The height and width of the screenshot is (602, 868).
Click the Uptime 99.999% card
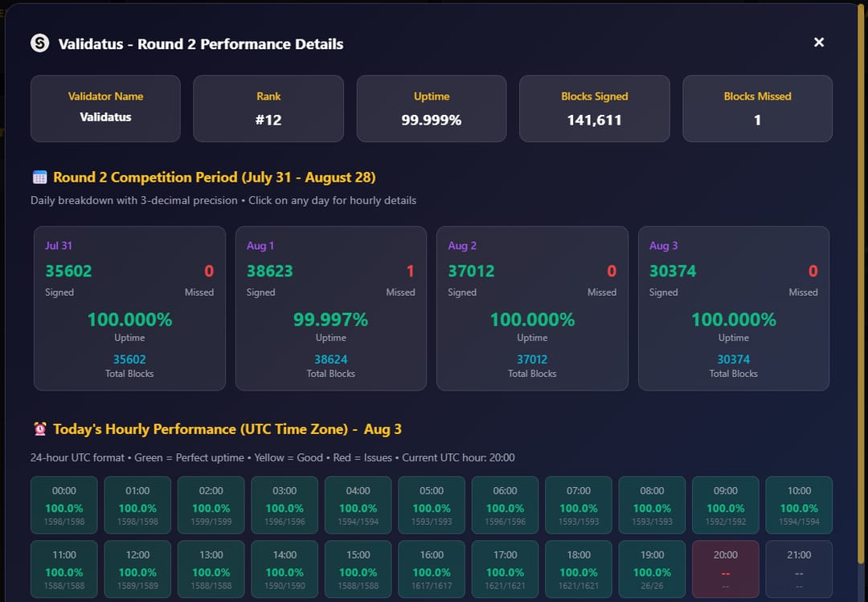pyautogui.click(x=432, y=109)
